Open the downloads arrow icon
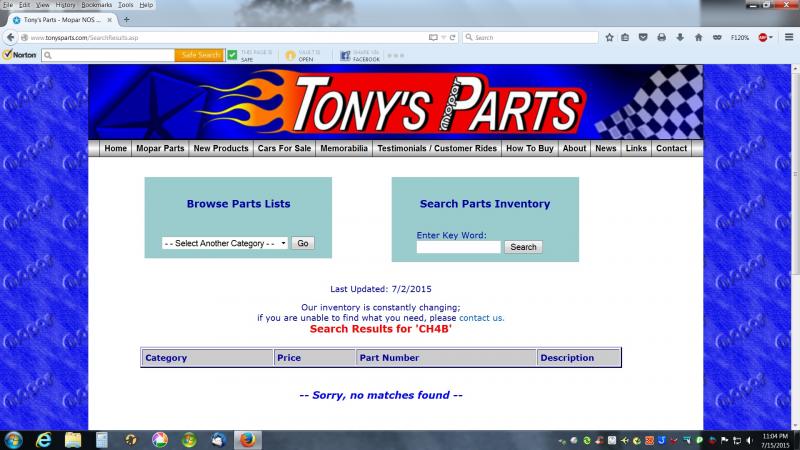 pyautogui.click(x=679, y=37)
